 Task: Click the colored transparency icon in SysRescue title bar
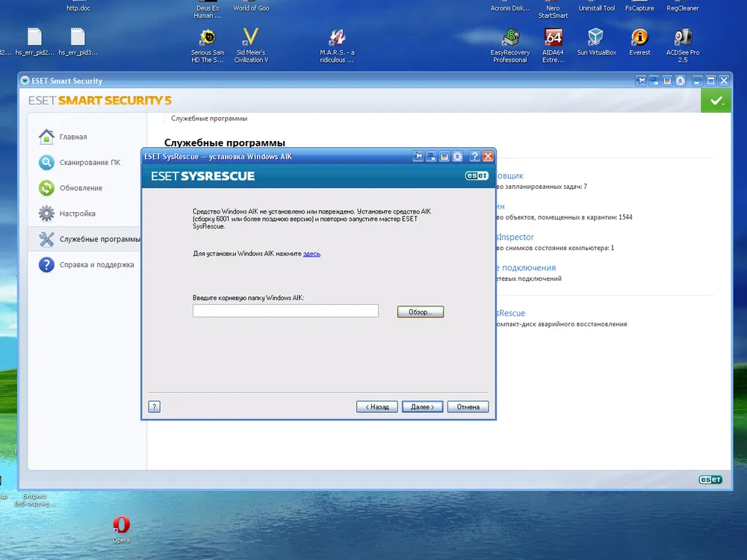pyautogui.click(x=444, y=156)
